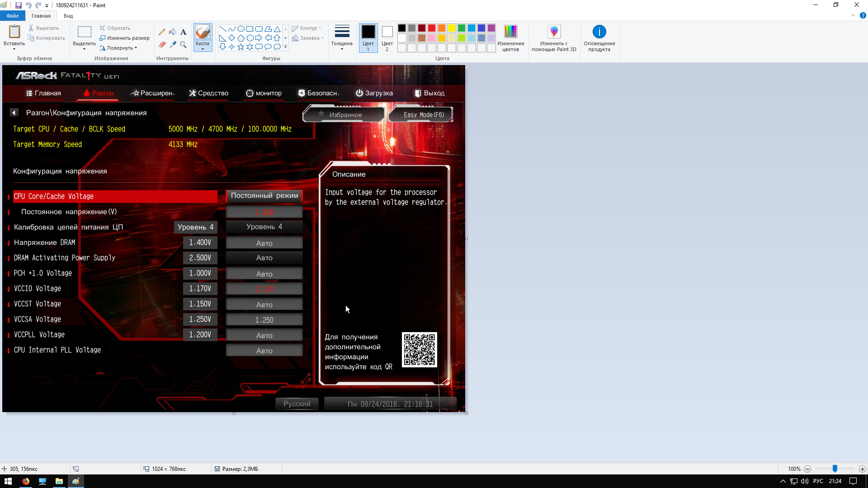Image resolution: width=868 pixels, height=488 pixels.
Task: Open the line Thickness dropdown
Action: click(342, 38)
